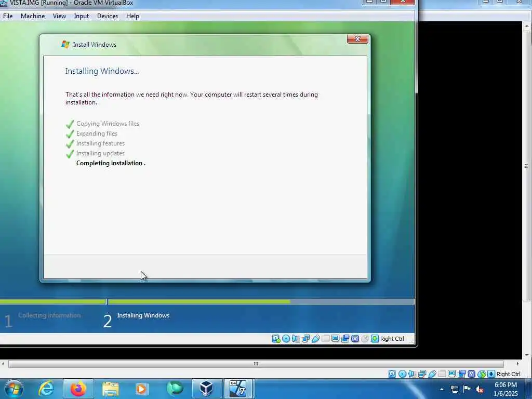Click the Collecting information stage progress bar
Image resolution: width=532 pixels, height=399 pixels.
(53, 301)
